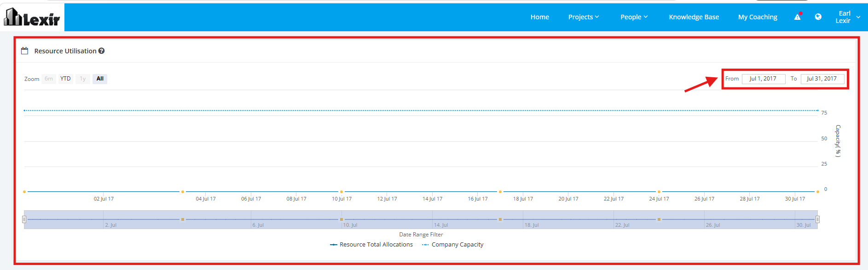
Task: Click the left range navigator handle
Action: [x=24, y=219]
